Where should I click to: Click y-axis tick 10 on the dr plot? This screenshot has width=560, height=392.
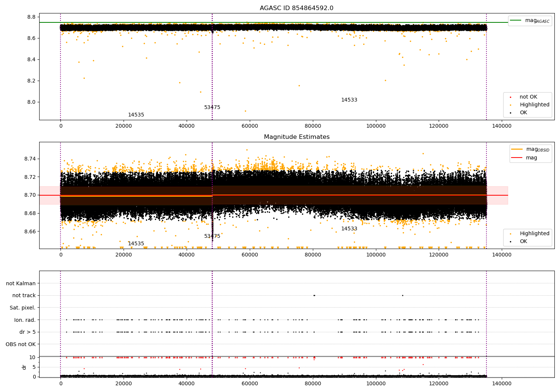(x=32, y=358)
